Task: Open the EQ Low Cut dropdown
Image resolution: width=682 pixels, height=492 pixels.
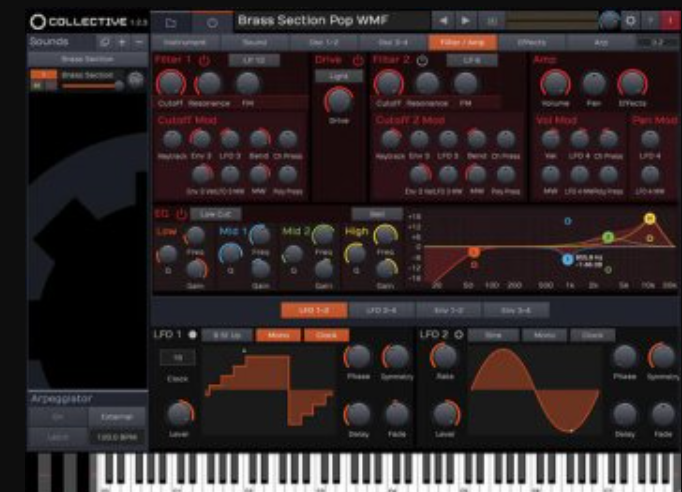Action: click(216, 214)
